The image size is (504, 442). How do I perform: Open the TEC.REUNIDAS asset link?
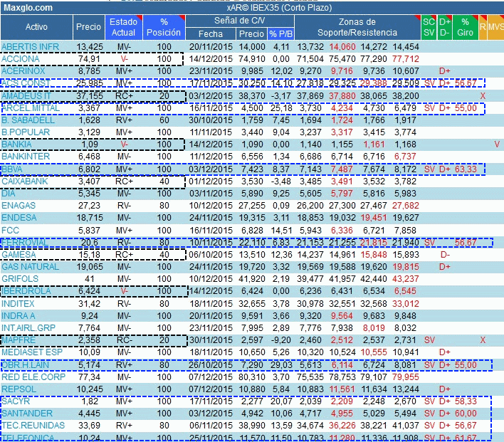point(33,426)
